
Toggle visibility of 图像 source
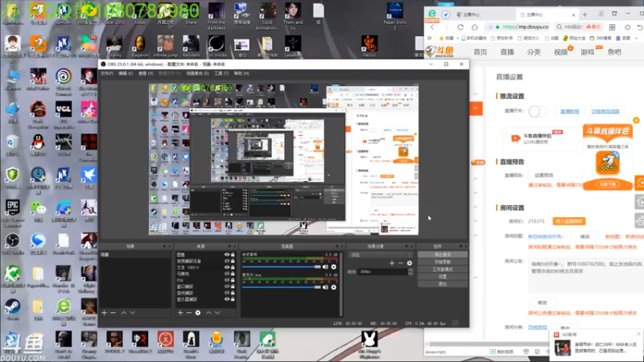(227, 254)
